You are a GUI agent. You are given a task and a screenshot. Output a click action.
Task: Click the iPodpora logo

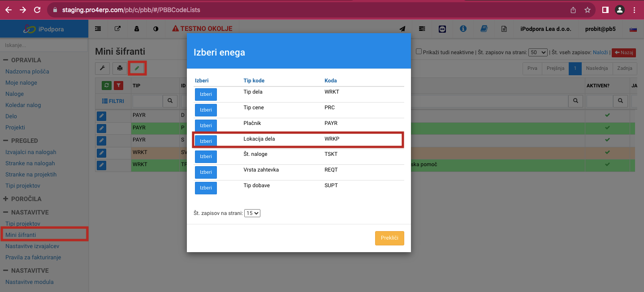[x=44, y=29]
